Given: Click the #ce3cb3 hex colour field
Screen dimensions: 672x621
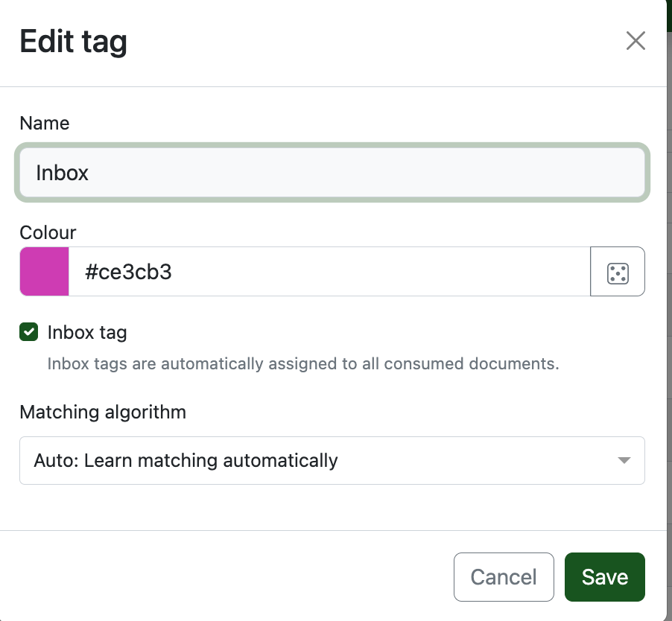Looking at the screenshot, I should click(328, 273).
